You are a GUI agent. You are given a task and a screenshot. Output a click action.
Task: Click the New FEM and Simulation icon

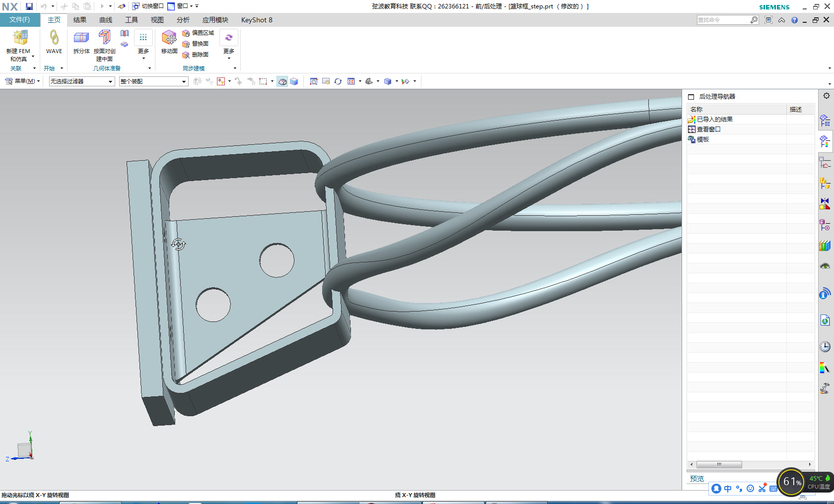(20, 37)
